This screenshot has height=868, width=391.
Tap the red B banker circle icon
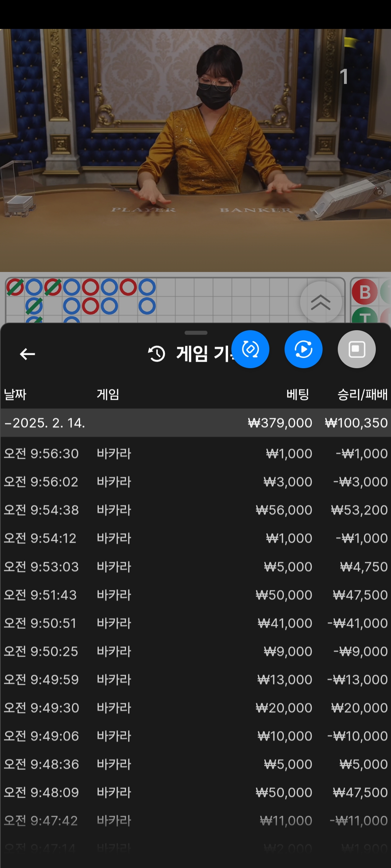coord(365,292)
